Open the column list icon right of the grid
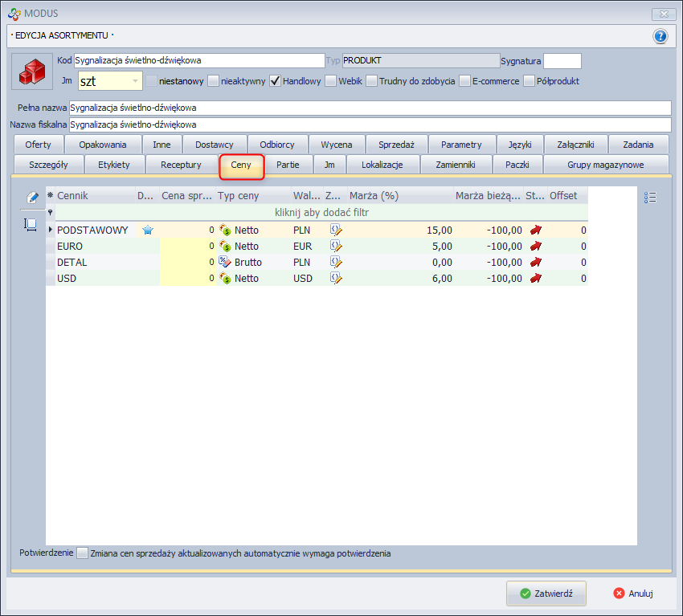This screenshot has width=683, height=616. point(651,198)
